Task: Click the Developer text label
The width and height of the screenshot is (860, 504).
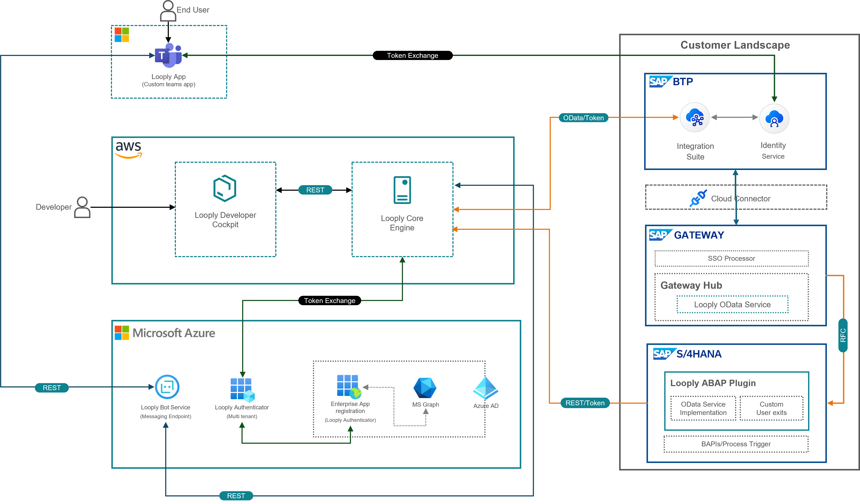Action: (x=54, y=207)
